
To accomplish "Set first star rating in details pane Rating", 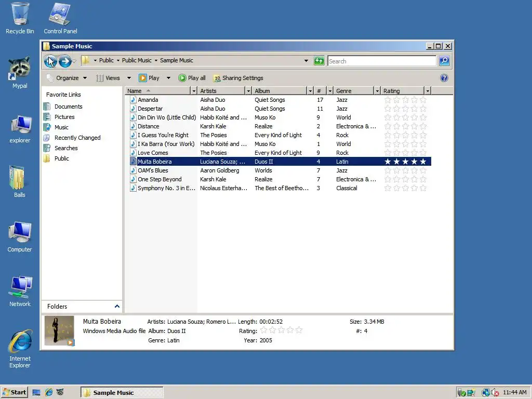I will [x=263, y=330].
